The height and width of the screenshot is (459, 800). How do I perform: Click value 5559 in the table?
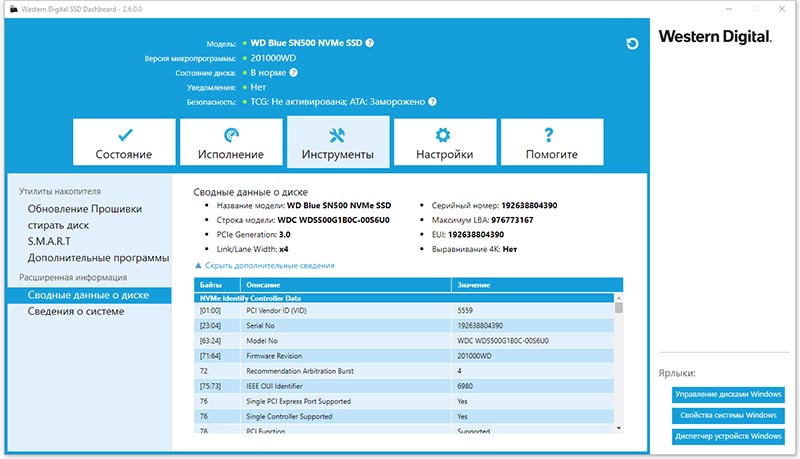(x=465, y=311)
